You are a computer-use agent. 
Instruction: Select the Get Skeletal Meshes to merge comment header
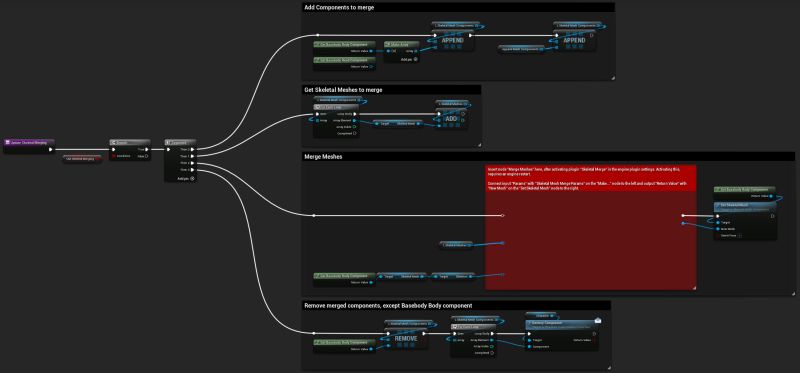click(391, 90)
